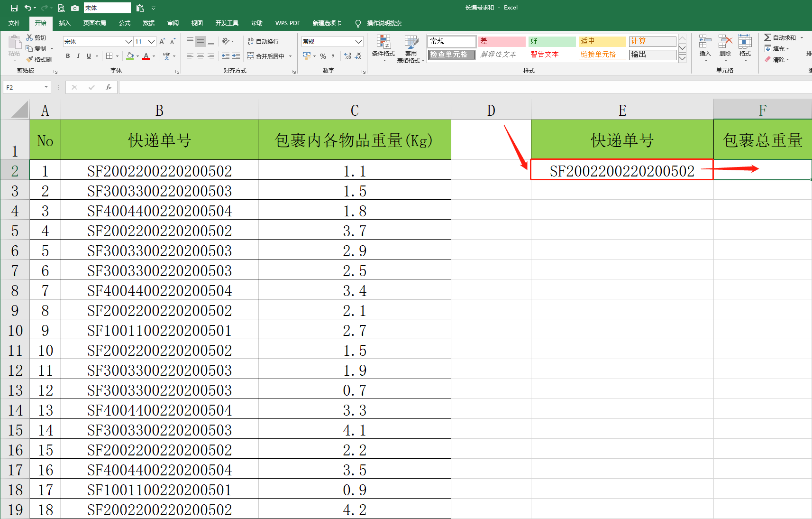The image size is (812, 519).
Task: Toggle middle vertical alignment
Action: point(201,42)
